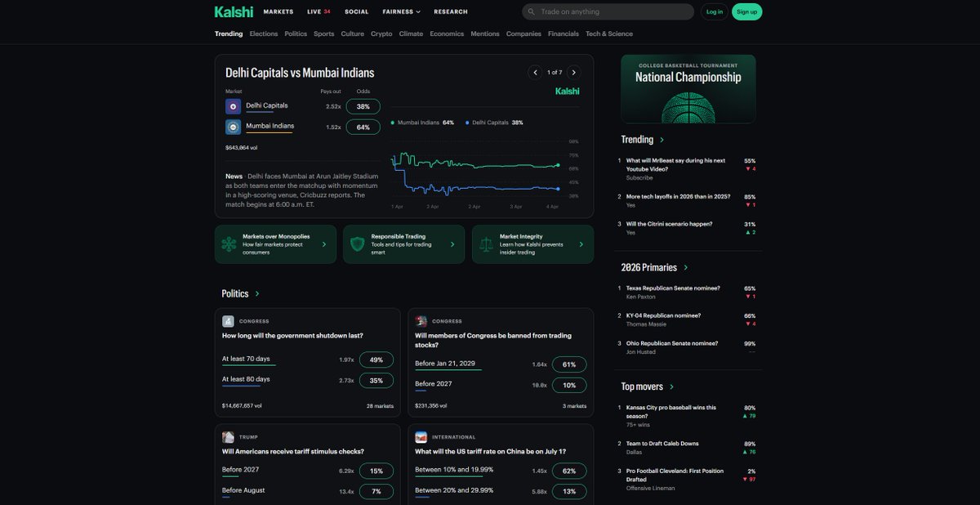
Task: Click arrow on Responsible Trading card
Action: [452, 244]
